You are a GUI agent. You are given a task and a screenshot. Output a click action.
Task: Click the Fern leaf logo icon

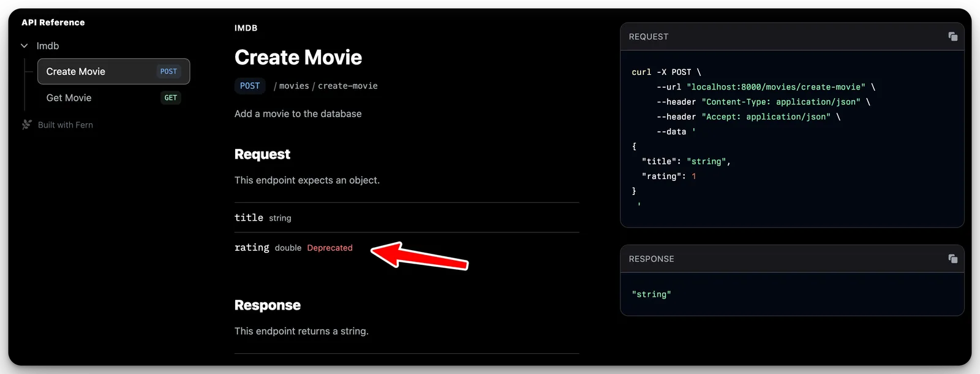[x=27, y=124]
